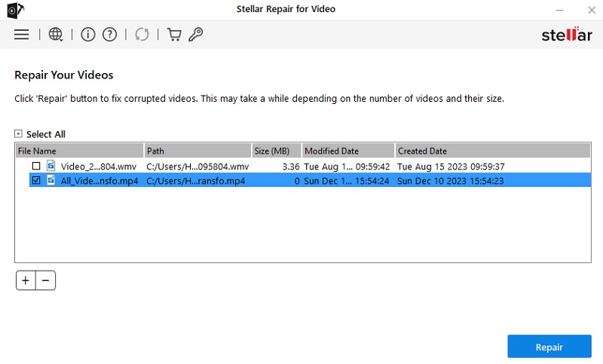Click the About info icon
Image resolution: width=603 pixels, height=364 pixels.
88,35
